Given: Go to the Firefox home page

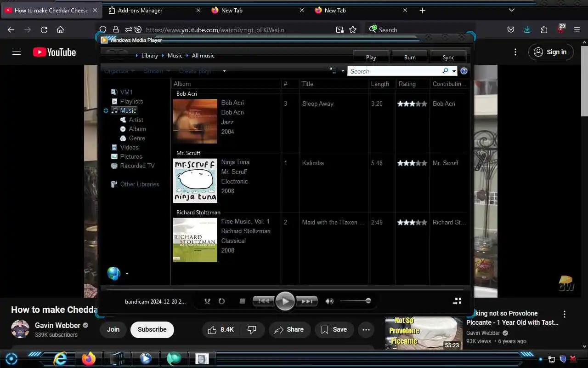Looking at the screenshot, I should [x=60, y=30].
